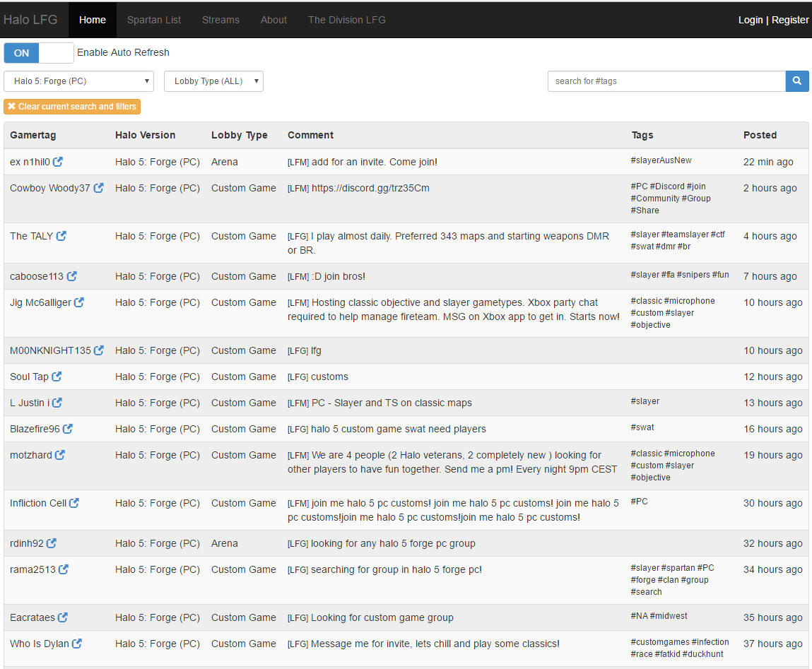812x669 pixels.
Task: Open external link icon beside Who Is Dylan
Action: [x=77, y=643]
